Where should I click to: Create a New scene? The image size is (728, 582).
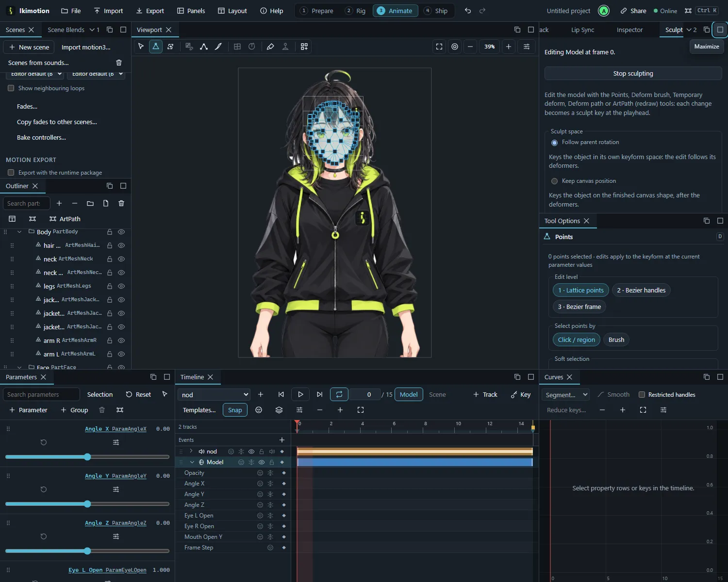pos(29,47)
